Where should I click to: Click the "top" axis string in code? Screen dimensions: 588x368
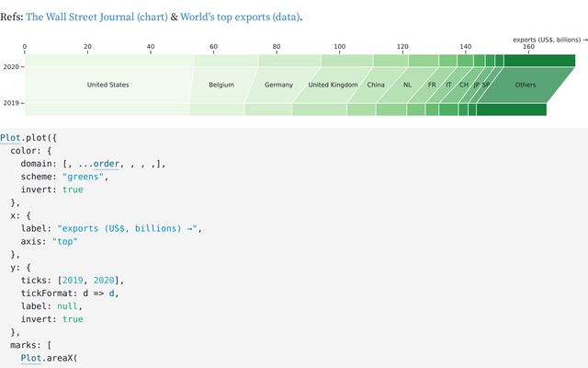click(65, 241)
